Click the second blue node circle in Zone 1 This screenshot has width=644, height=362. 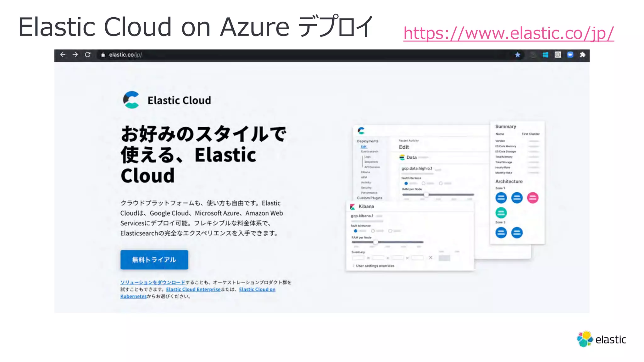(x=517, y=198)
